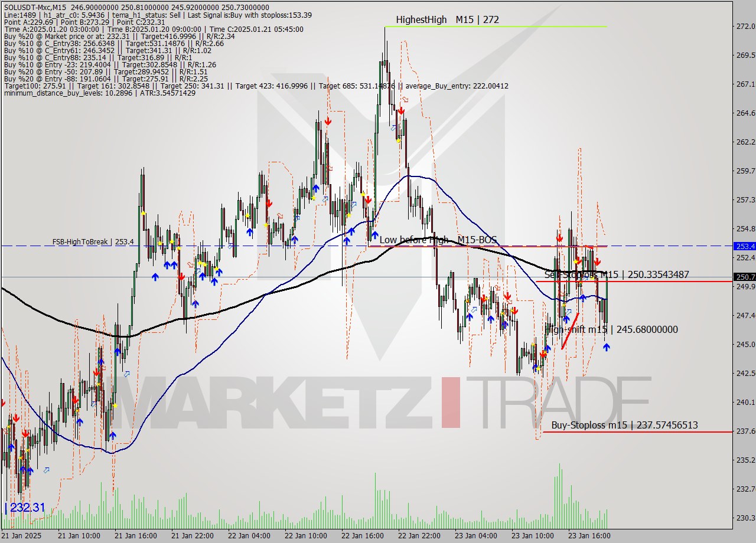Image resolution: width=756 pixels, height=543 pixels.
Task: Select the green HighestHigh horizontal line
Action: click(495, 27)
